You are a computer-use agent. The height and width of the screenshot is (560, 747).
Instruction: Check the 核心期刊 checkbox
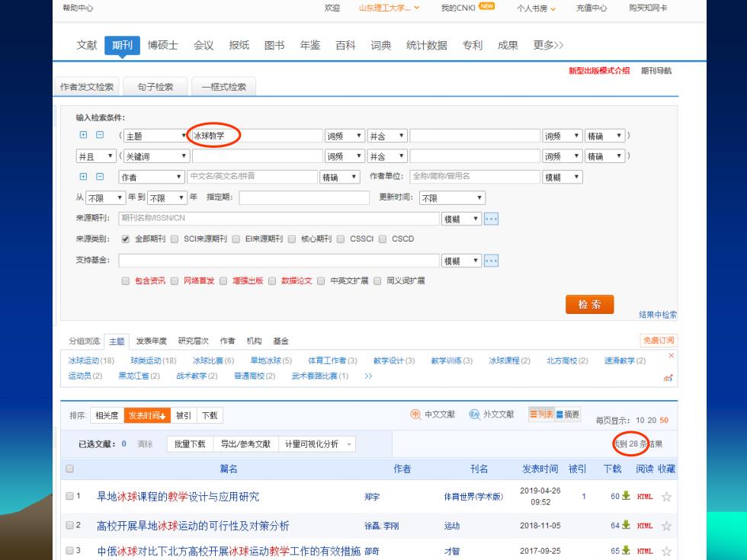tap(291, 239)
